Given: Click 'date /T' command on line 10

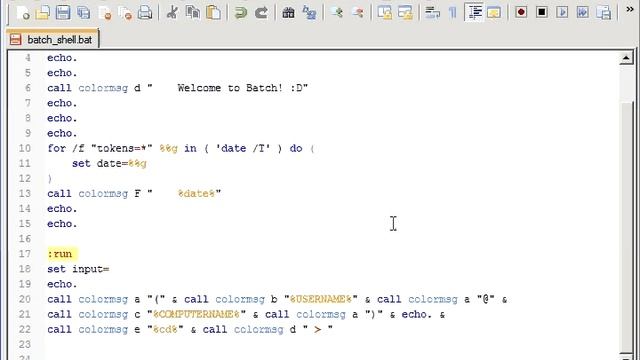Looking at the screenshot, I should (x=243, y=148).
